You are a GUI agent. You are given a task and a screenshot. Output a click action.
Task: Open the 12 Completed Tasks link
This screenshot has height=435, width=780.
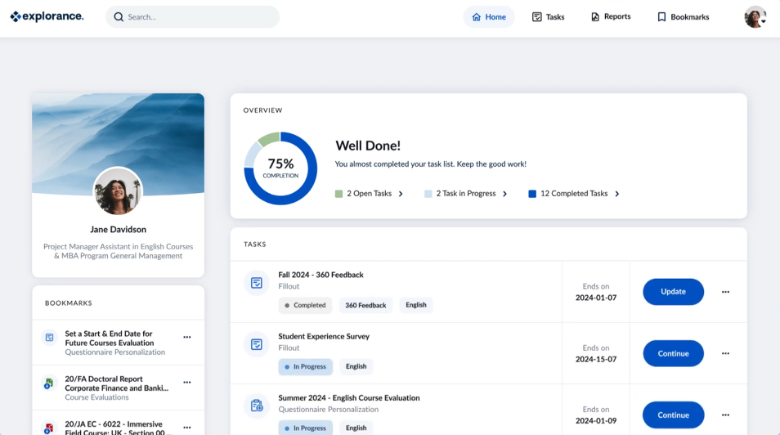tap(574, 194)
